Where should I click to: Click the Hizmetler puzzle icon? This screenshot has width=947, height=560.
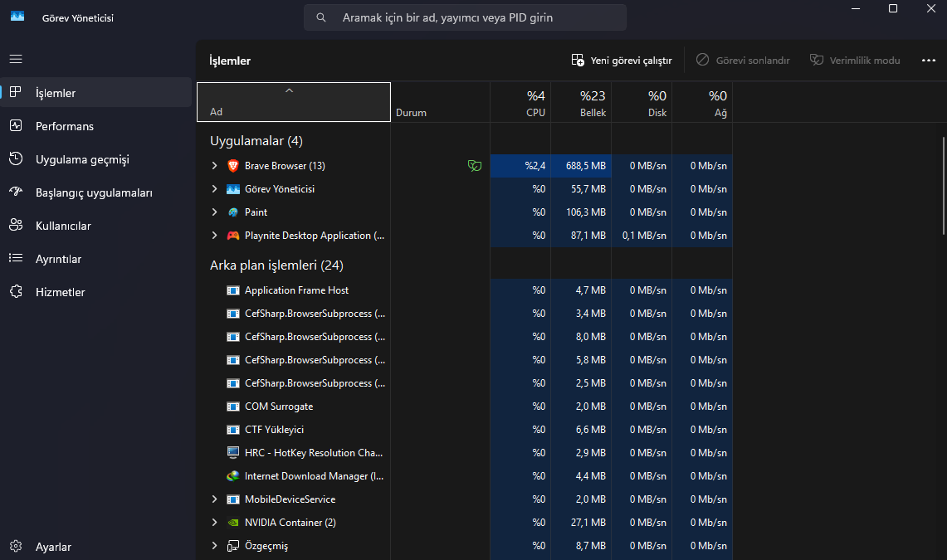16,291
